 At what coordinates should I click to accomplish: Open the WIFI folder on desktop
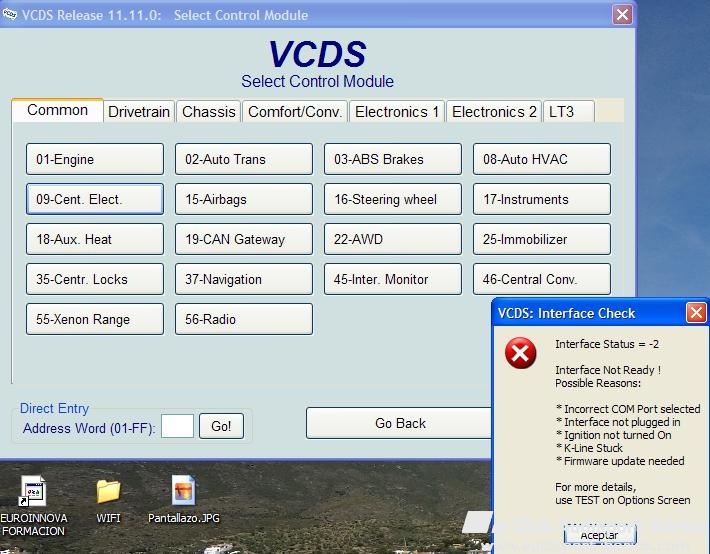coord(108,501)
